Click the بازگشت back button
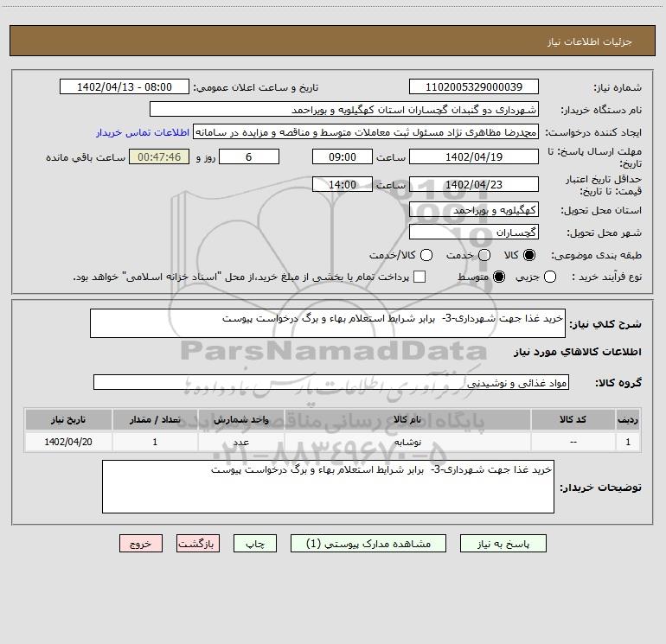This screenshot has height=644, width=666. click(x=198, y=544)
